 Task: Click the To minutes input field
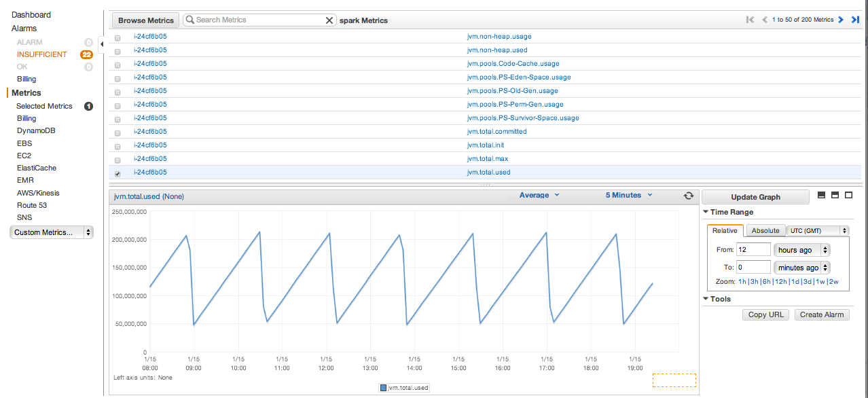coord(753,268)
